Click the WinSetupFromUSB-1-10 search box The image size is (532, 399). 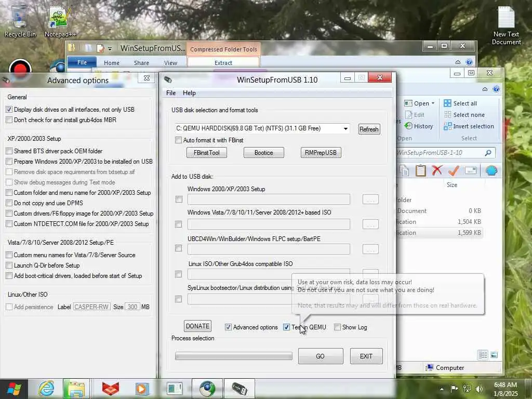(x=445, y=153)
